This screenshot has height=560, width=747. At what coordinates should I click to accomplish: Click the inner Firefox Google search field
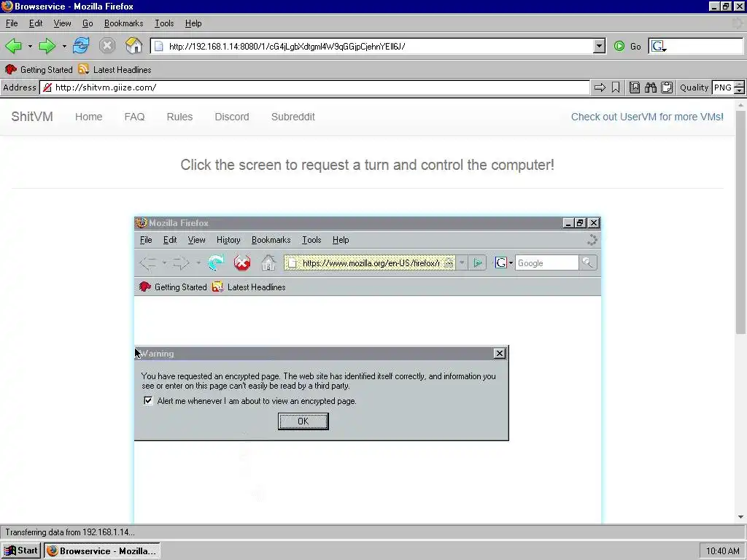[546, 262]
